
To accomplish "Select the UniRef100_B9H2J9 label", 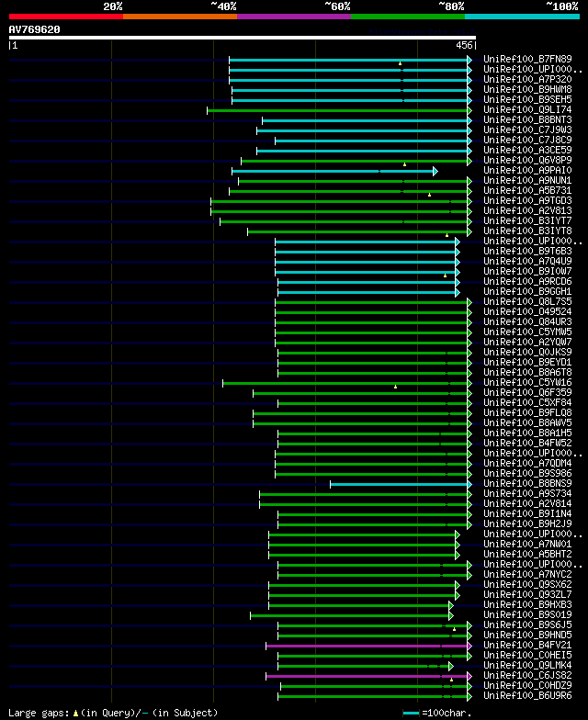I will click(x=527, y=523).
